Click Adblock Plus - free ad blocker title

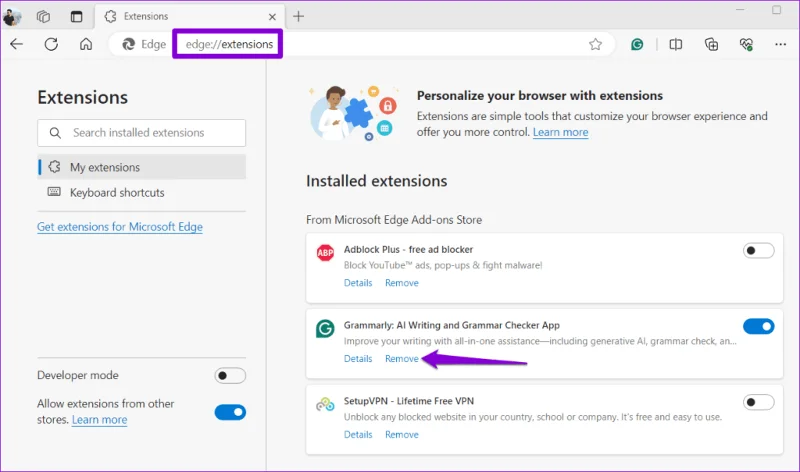(x=408, y=250)
